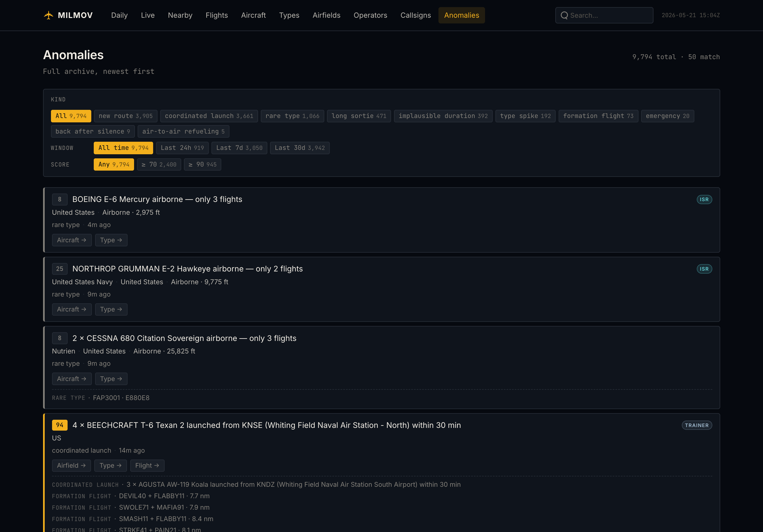Image resolution: width=763 pixels, height=532 pixels.
Task: Select the All time window
Action: tap(123, 148)
